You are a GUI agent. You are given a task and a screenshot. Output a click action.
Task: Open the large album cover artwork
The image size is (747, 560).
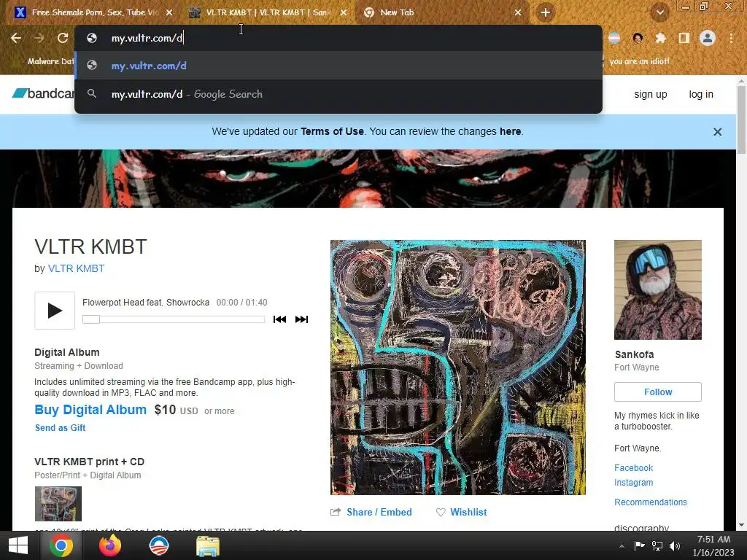[x=458, y=367]
